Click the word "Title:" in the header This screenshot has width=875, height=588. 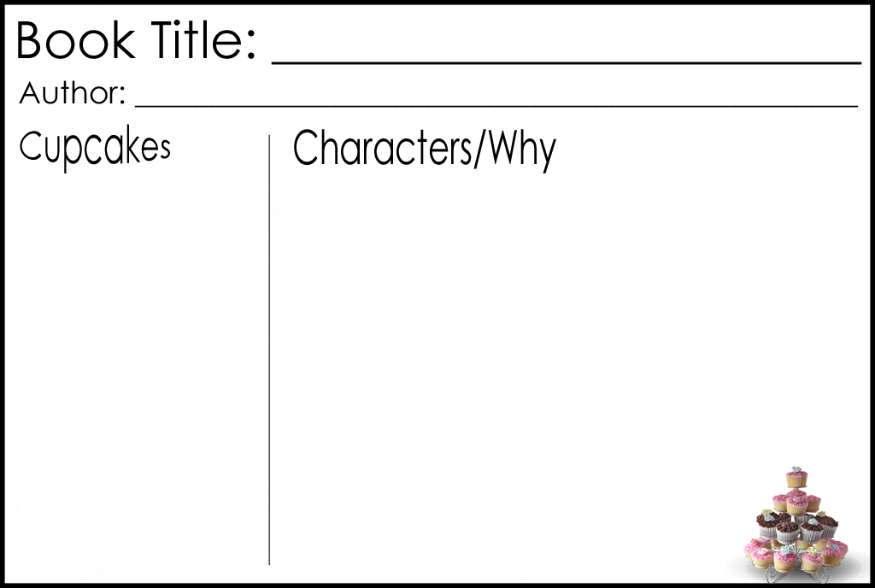tap(203, 41)
